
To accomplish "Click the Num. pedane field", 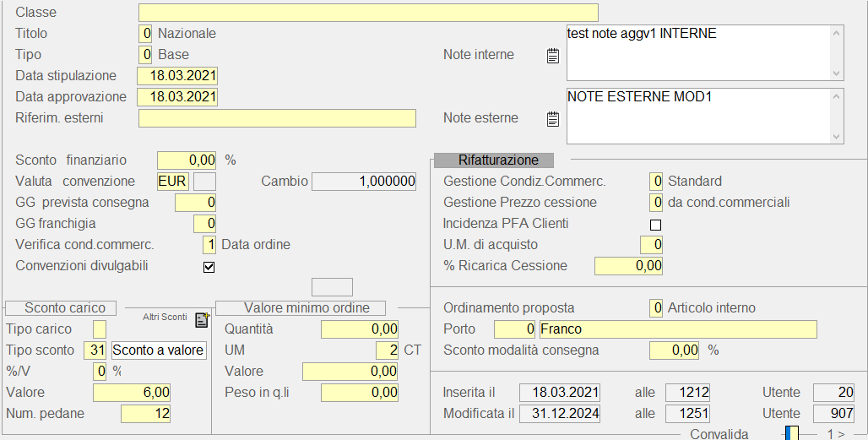I will click(146, 414).
